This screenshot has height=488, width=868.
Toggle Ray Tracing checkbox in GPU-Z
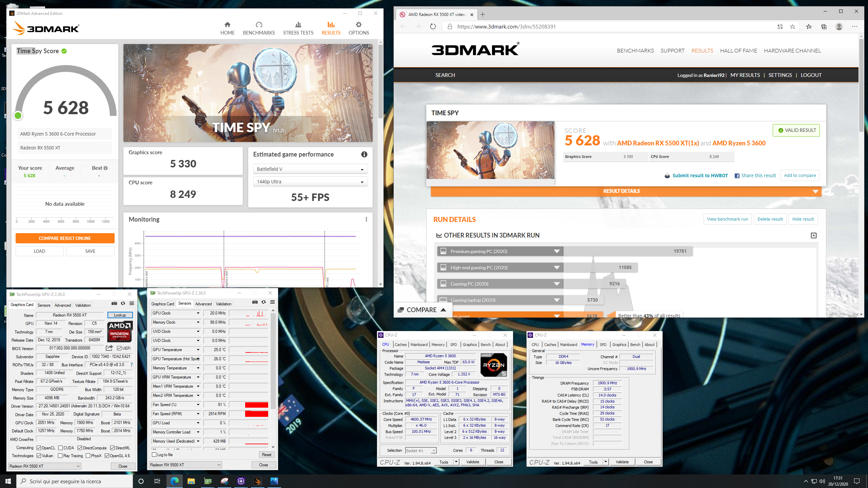tap(60, 456)
